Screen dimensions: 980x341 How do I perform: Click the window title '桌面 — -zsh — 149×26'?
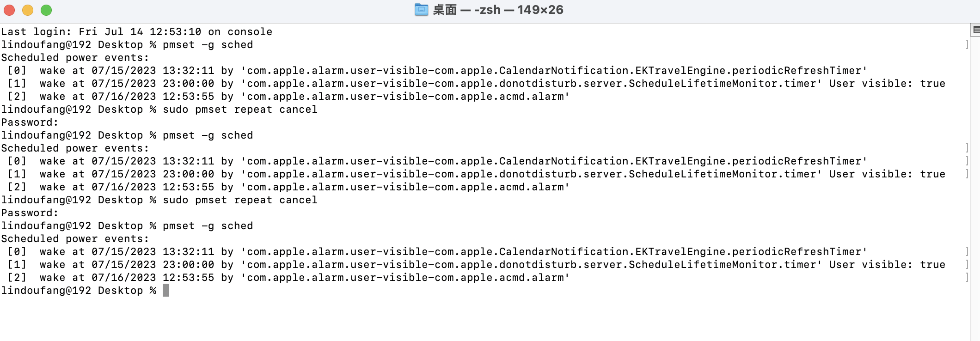[498, 10]
